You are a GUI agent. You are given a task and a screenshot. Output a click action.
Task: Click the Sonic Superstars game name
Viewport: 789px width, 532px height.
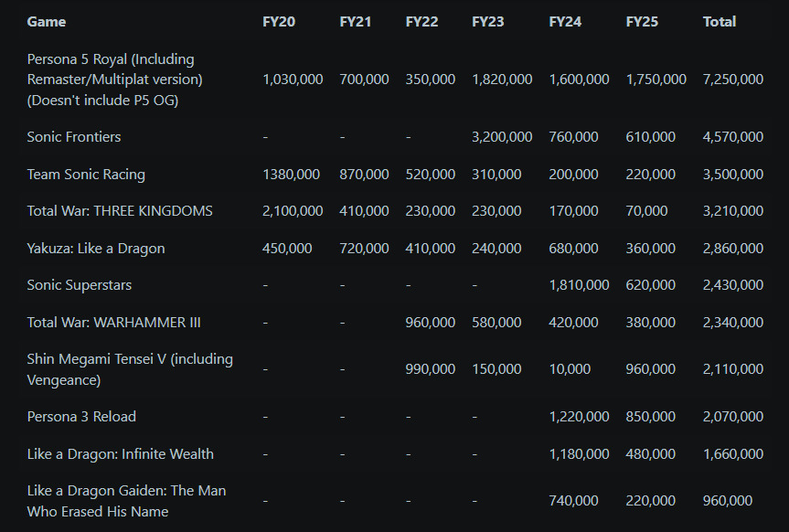(79, 285)
